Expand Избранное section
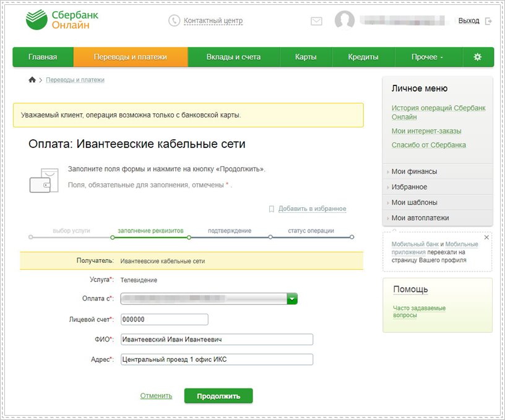Image resolution: width=505 pixels, height=420 pixels. (438, 187)
